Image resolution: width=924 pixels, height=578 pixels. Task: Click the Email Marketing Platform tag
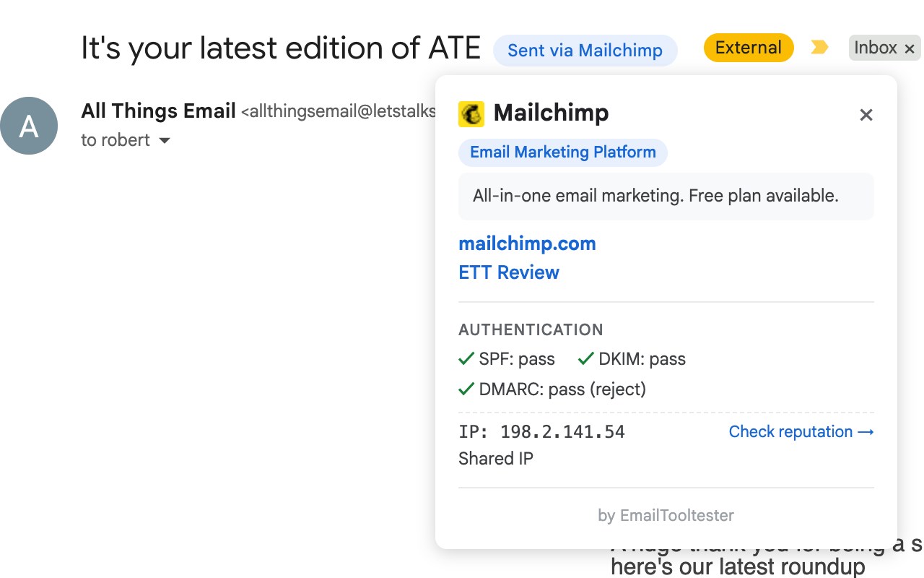563,152
